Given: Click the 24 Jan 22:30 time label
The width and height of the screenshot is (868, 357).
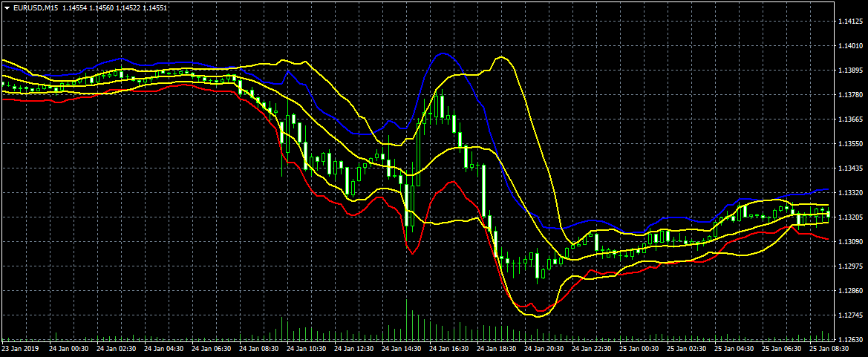Looking at the screenshot, I should (x=593, y=350).
